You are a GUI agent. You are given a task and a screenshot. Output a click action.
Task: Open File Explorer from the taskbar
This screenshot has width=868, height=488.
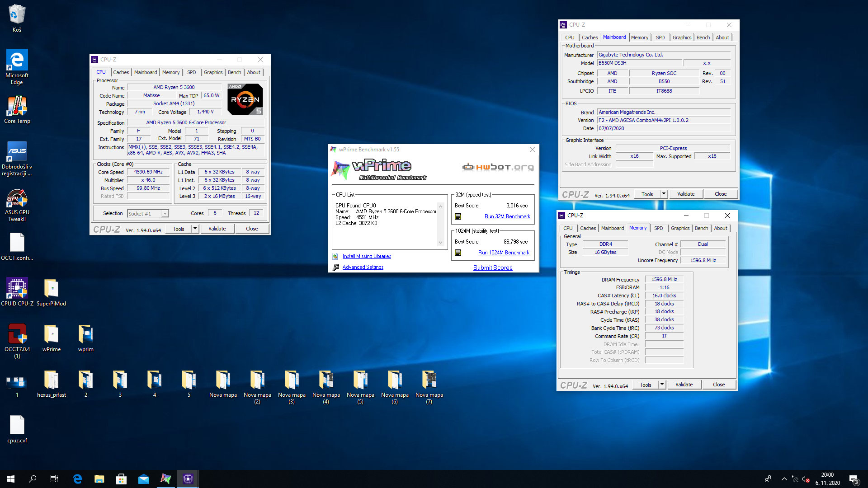pos(99,479)
